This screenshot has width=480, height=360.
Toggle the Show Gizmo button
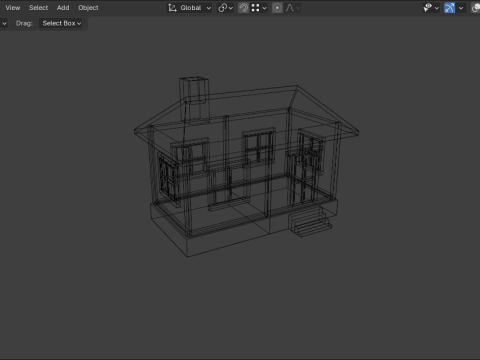pos(449,8)
